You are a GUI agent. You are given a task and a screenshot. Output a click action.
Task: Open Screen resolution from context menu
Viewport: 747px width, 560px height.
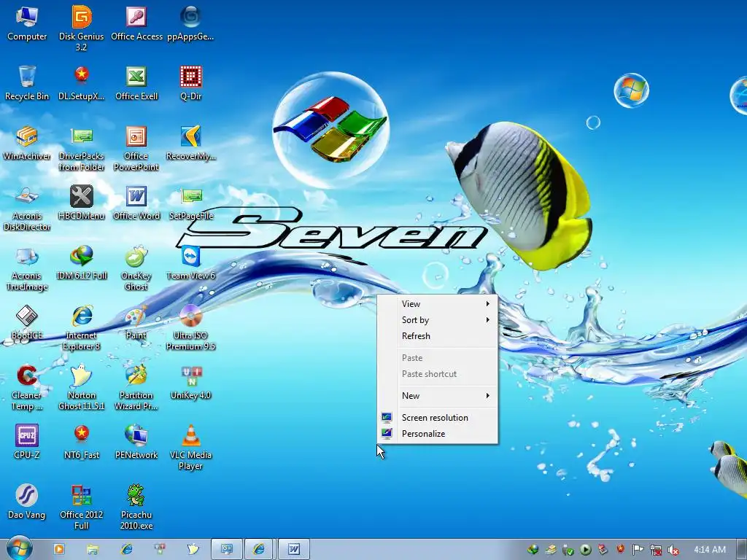[438, 418]
